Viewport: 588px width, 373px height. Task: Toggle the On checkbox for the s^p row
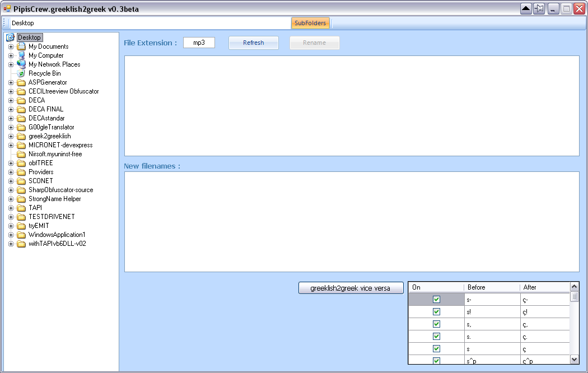click(436, 360)
